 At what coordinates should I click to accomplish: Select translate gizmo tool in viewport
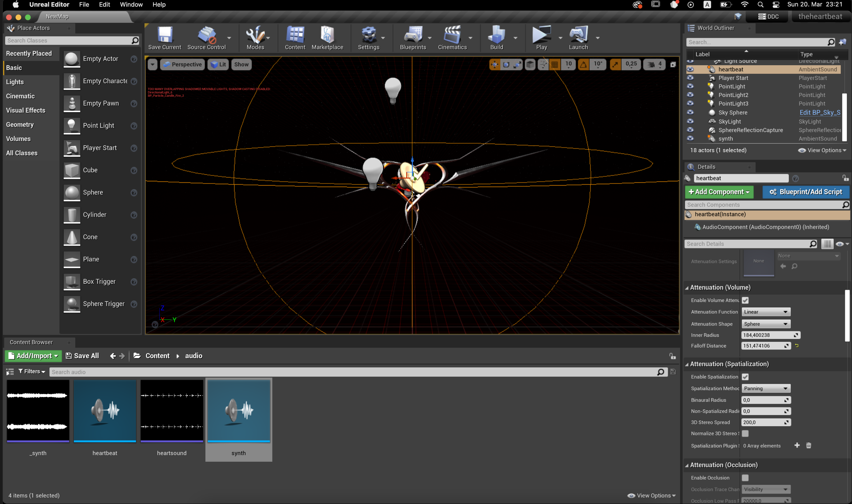pos(495,65)
